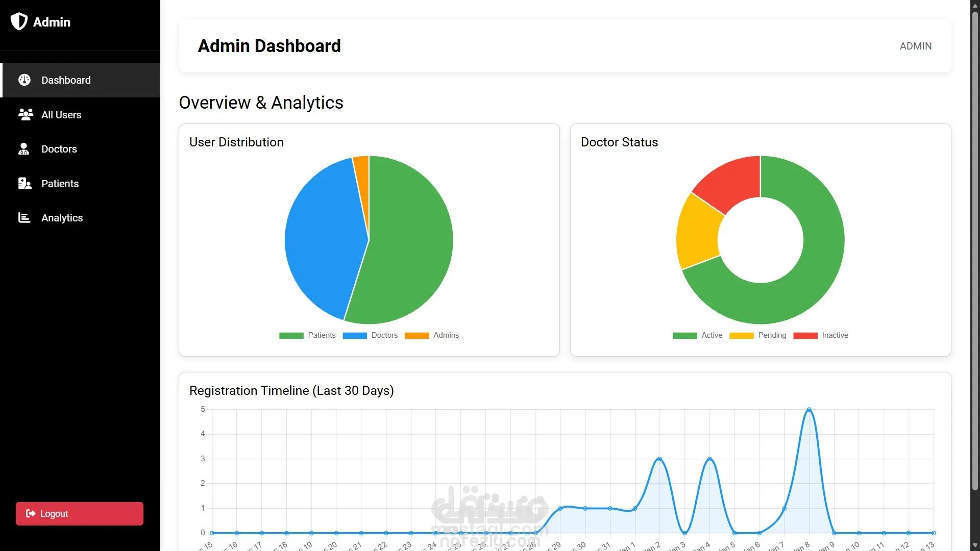
Task: Open the Analytics page
Action: [80, 218]
